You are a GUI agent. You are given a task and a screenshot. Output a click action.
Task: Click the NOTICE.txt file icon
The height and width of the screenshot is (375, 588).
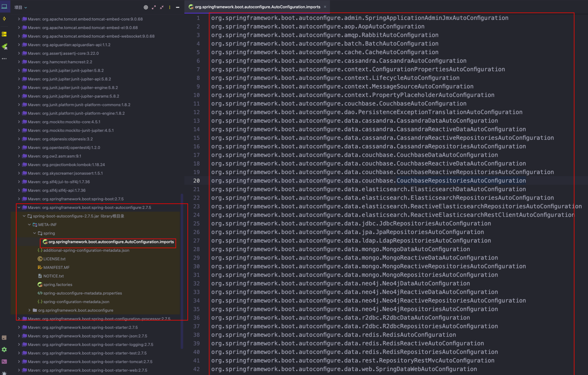point(40,276)
